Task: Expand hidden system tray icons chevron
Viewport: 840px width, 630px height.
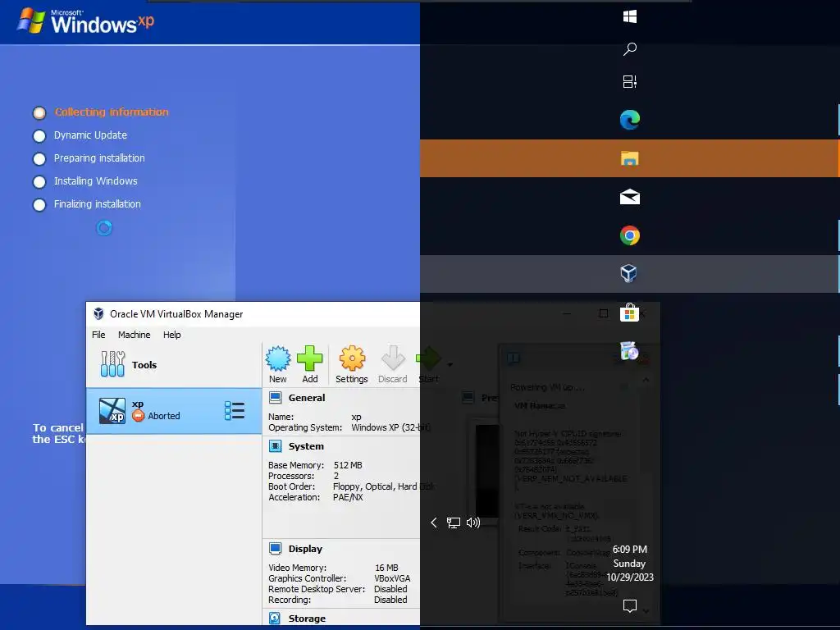Action: click(x=434, y=523)
